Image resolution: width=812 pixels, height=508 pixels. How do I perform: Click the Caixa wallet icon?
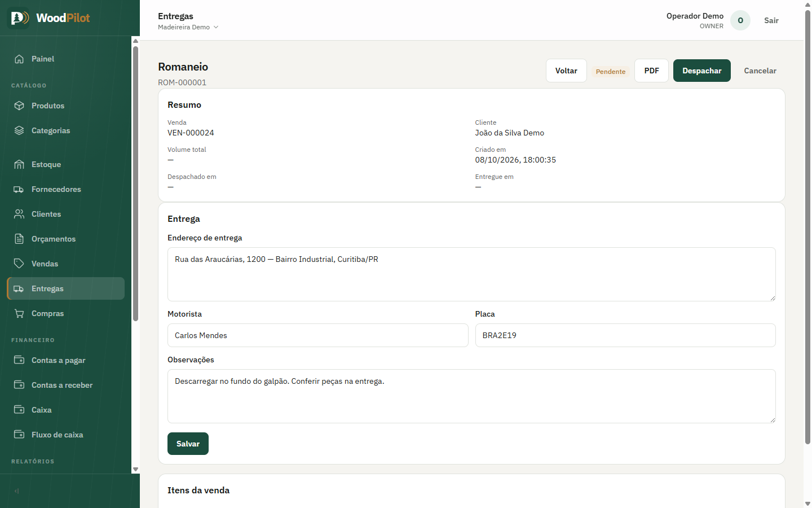point(19,410)
